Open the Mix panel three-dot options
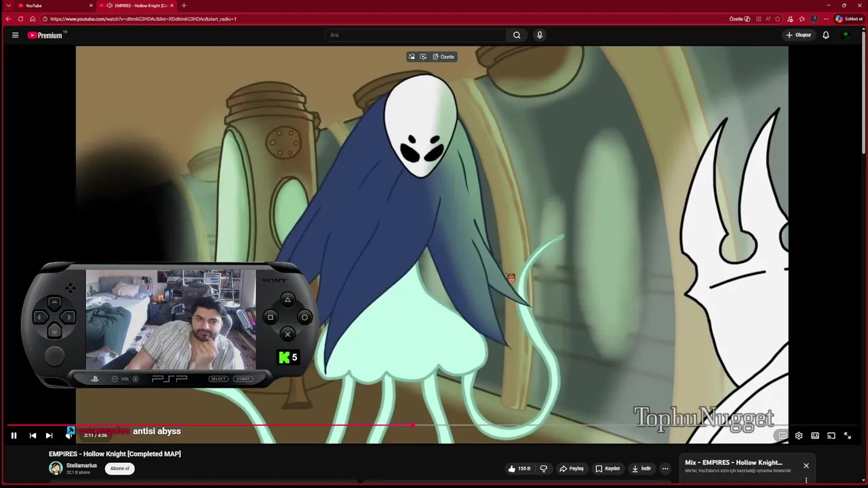 [x=806, y=481]
